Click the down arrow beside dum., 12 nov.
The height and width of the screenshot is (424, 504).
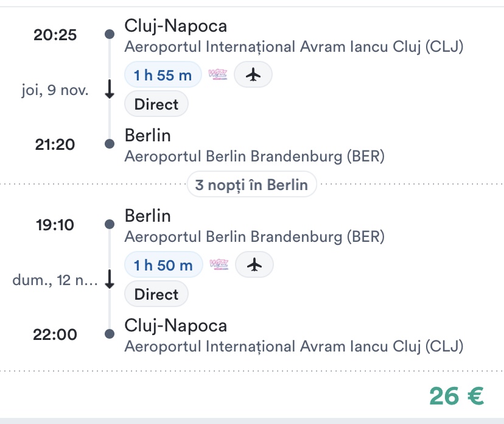click(110, 281)
